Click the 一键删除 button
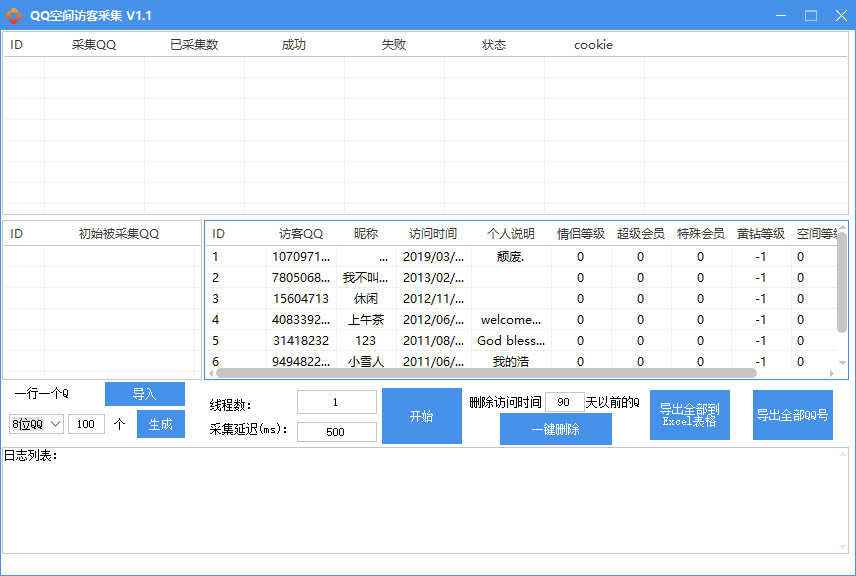Screen dimensions: 856x576 [x=555, y=428]
